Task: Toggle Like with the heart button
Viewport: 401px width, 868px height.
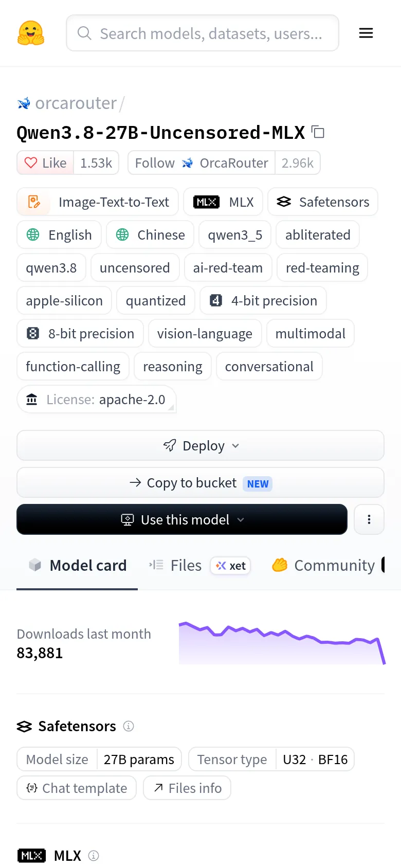Action: tap(45, 163)
